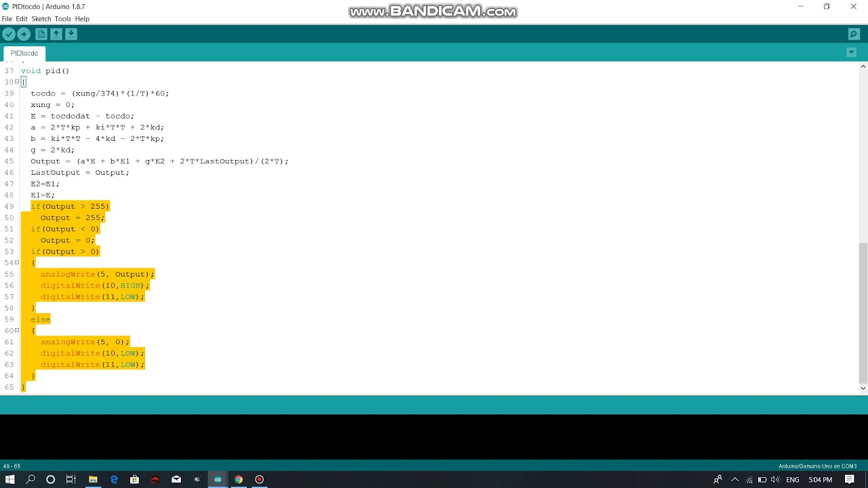Click the 'xung = 0;' line
This screenshot has height=488, width=868.
pyautogui.click(x=52, y=105)
